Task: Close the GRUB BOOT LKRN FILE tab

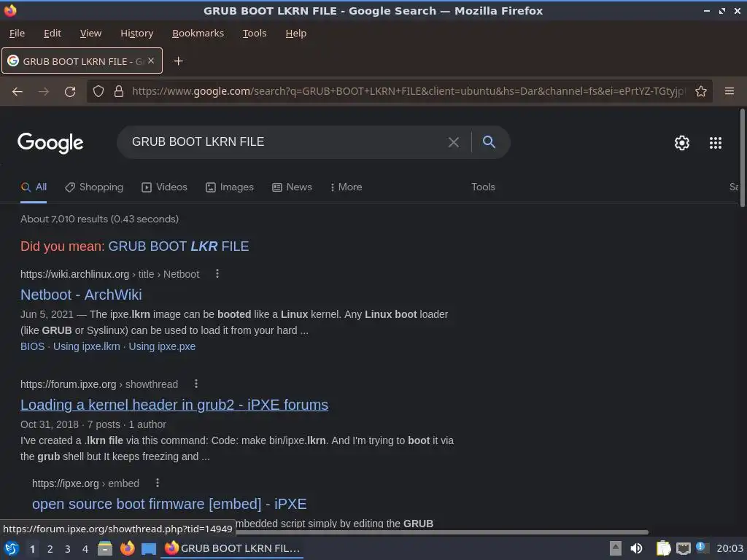Action: pyautogui.click(x=150, y=61)
